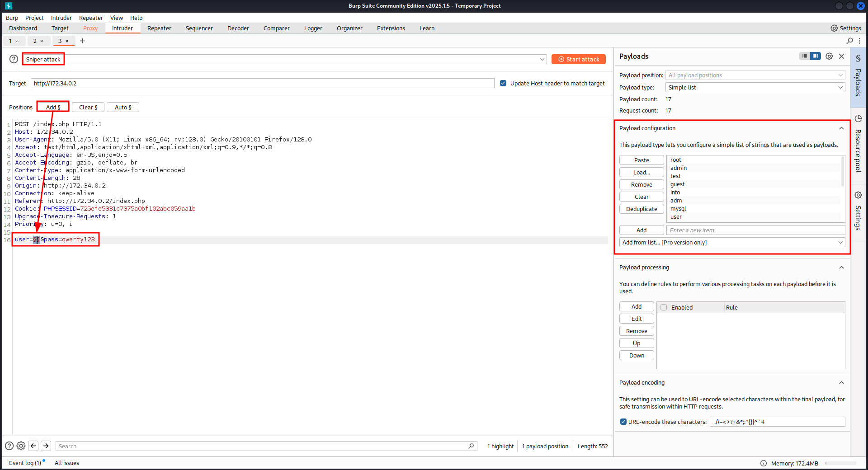Viewport: 868px width, 470px height.
Task: Collapse the Payload encoding section
Action: (x=841, y=383)
